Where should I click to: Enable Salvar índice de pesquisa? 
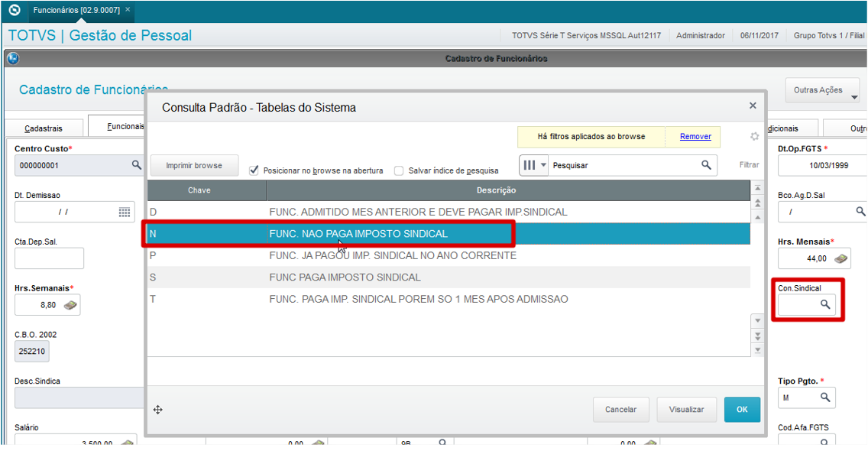(399, 170)
